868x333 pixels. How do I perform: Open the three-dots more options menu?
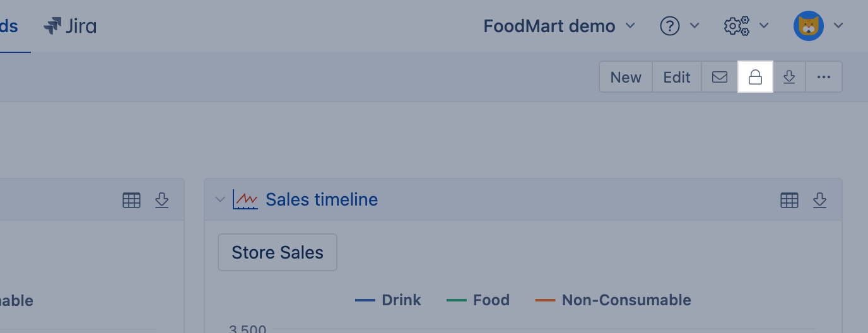824,77
